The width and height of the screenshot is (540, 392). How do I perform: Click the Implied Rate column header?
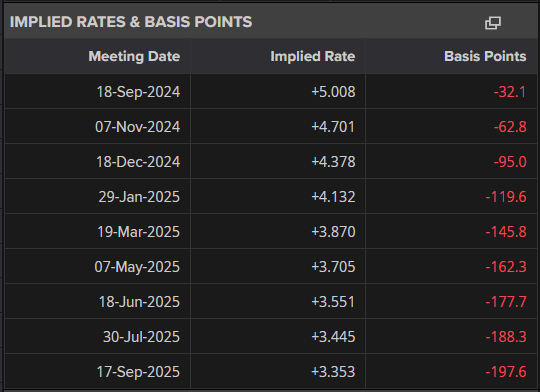(x=312, y=56)
